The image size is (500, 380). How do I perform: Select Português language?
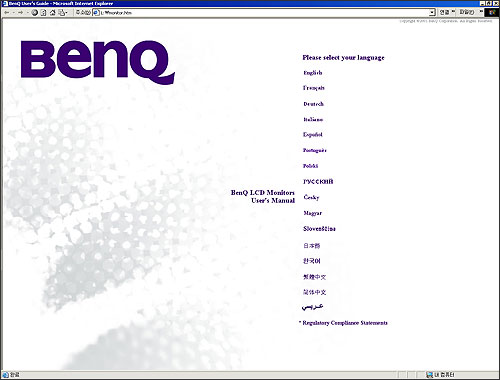(315, 150)
